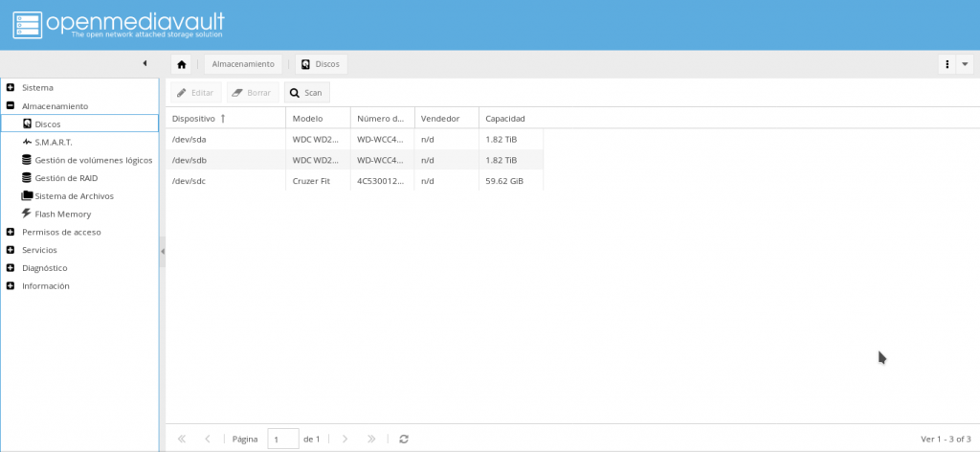Select the /dev/sdc row
Viewport: 980px width, 452px height.
coord(354,181)
